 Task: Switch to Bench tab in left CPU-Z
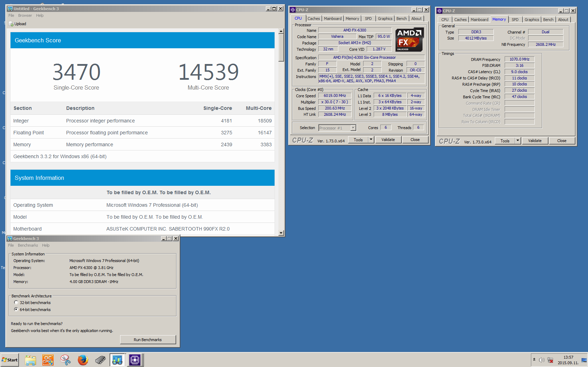point(402,19)
